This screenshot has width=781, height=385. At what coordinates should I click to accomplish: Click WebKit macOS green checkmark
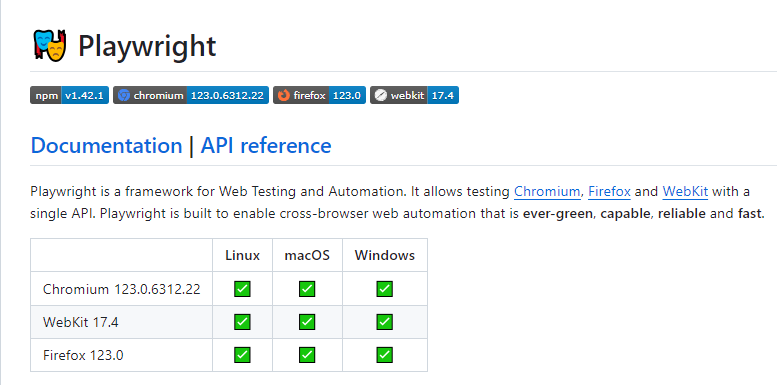[307, 322]
